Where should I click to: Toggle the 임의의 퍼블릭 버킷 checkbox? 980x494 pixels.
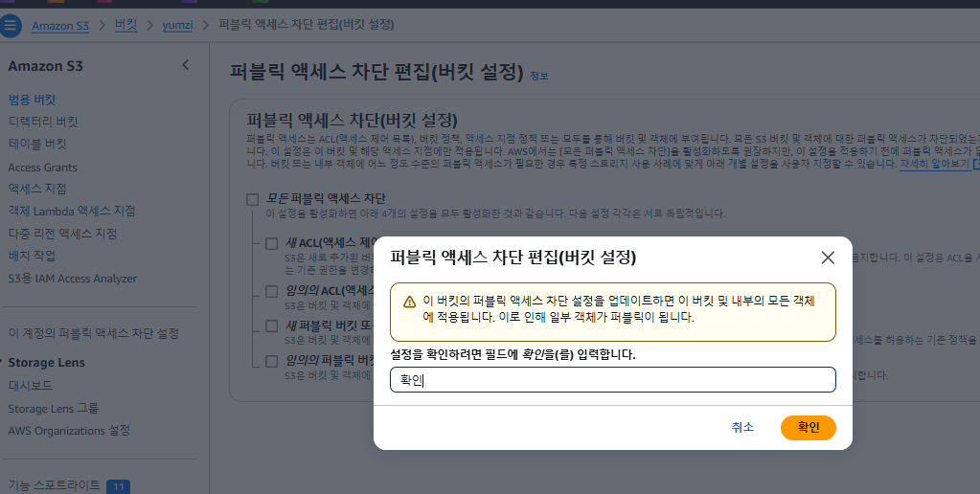(x=272, y=361)
